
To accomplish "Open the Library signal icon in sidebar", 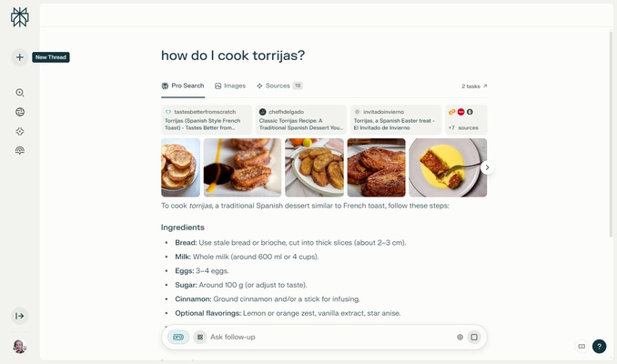I will 20,150.
